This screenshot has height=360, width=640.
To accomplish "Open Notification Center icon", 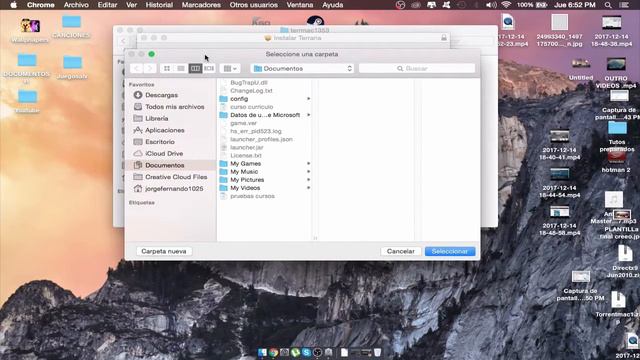I will tap(624, 5).
